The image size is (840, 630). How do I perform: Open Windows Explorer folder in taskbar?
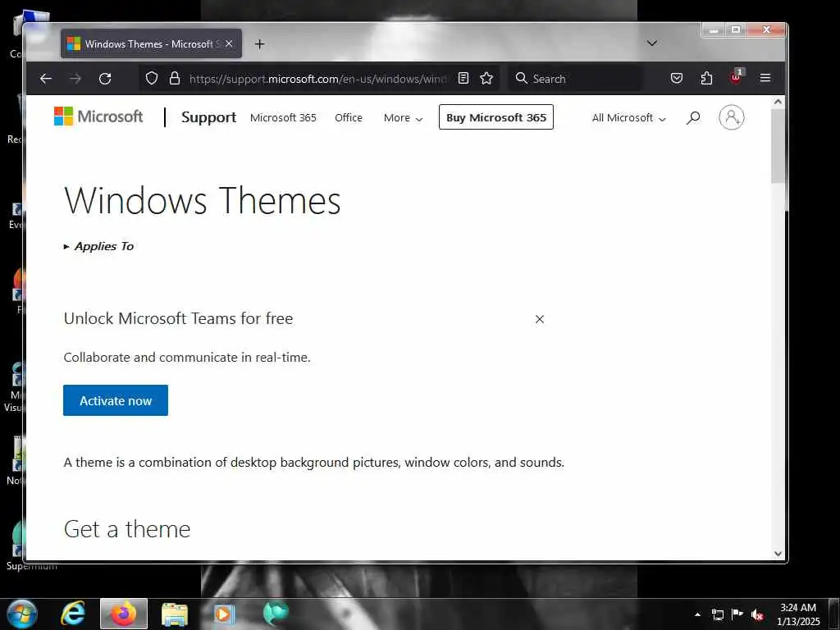click(x=175, y=614)
